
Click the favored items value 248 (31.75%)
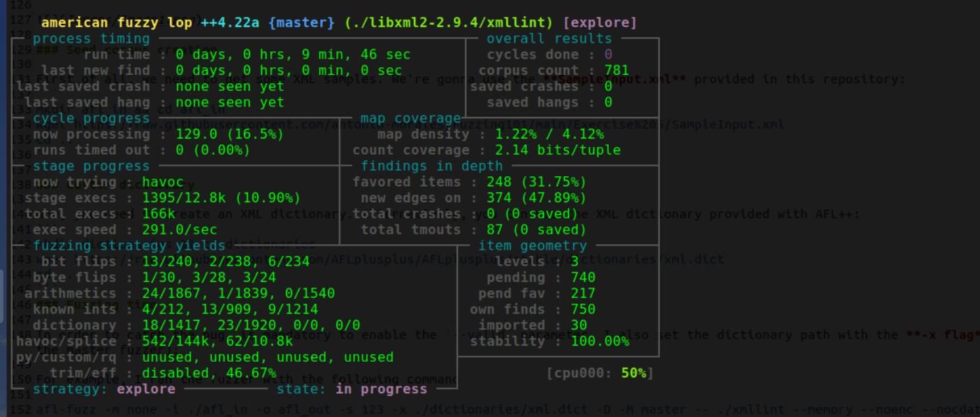[536, 182]
